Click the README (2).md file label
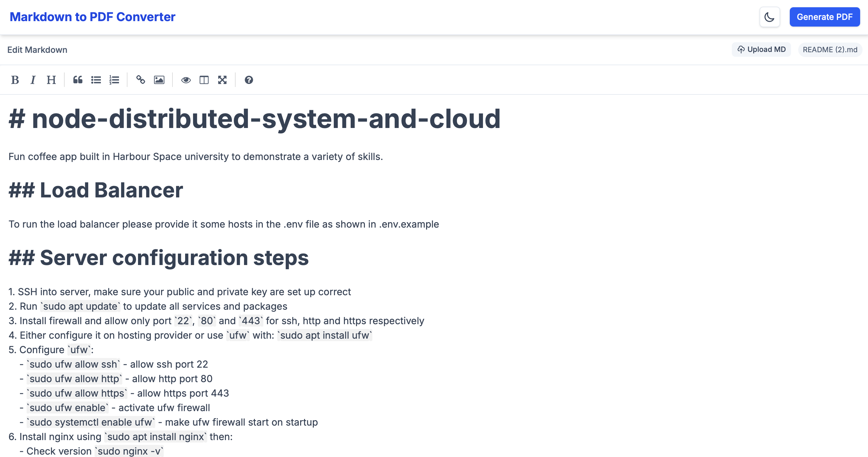The height and width of the screenshot is (457, 868). (830, 50)
